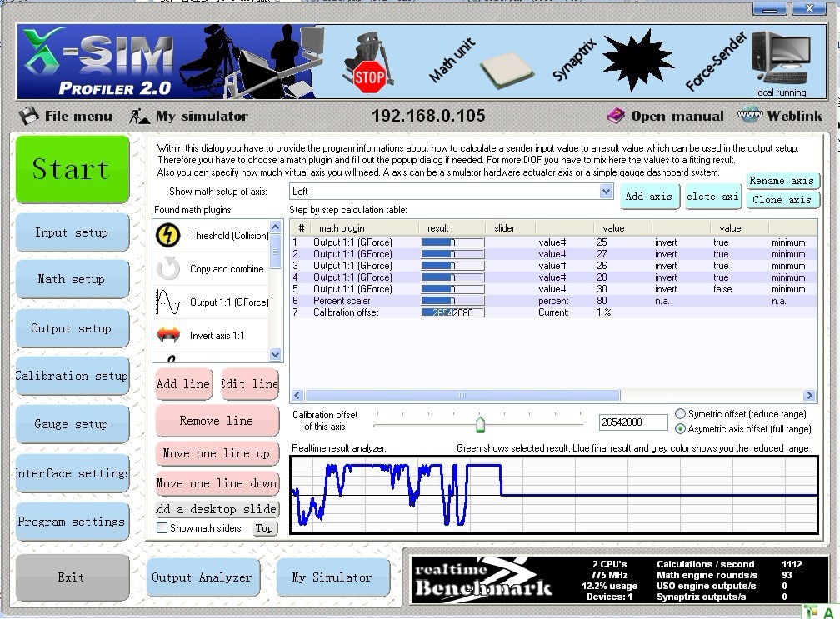Click the Clone axis button
This screenshot has height=619, width=840.
(x=782, y=200)
